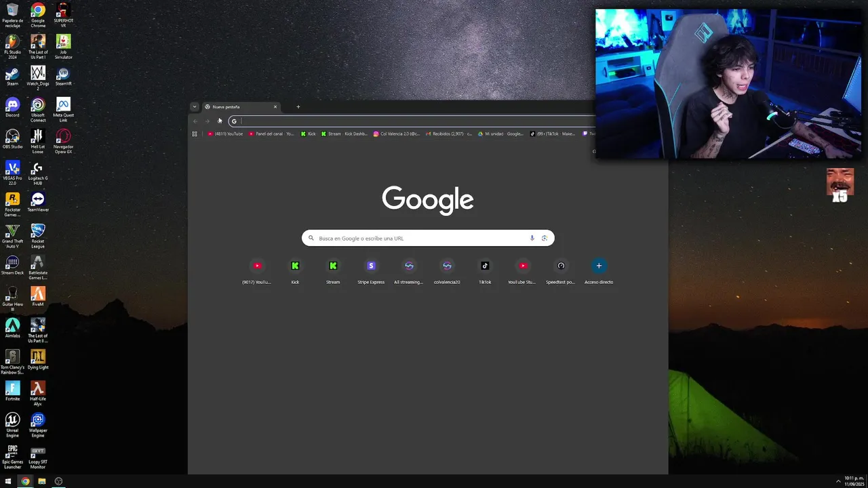Open the Logitech G HUB shortcut
868x488 pixels.
coord(38,173)
